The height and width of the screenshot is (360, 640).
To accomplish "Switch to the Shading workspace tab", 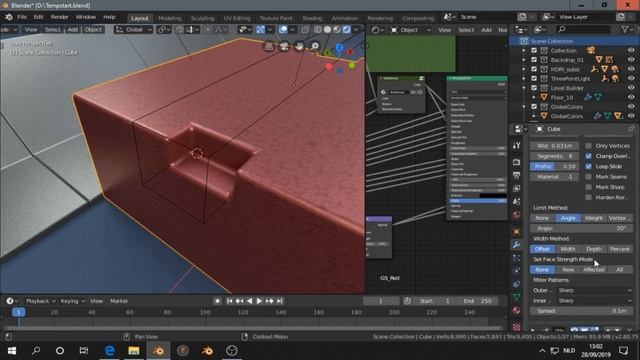I will point(312,18).
